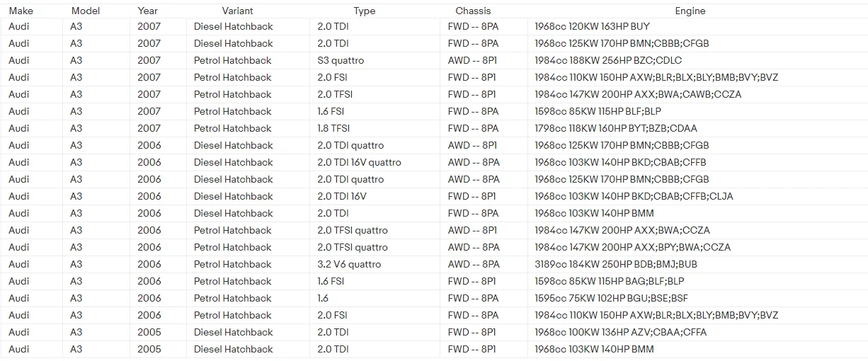Click the Engine column header
The height and width of the screenshot is (361, 868).
click(x=690, y=11)
